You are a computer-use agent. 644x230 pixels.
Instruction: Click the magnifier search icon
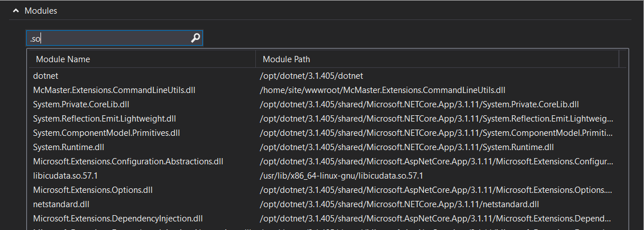pos(195,38)
